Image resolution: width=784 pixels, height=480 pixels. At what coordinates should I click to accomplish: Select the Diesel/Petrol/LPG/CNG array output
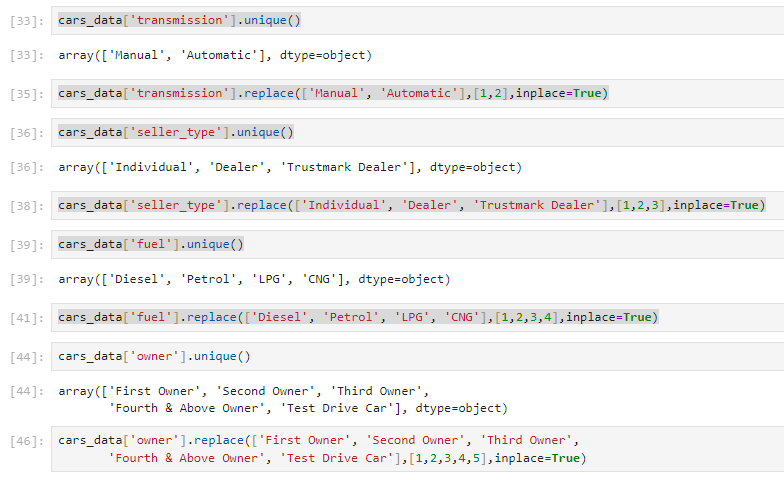click(x=254, y=279)
